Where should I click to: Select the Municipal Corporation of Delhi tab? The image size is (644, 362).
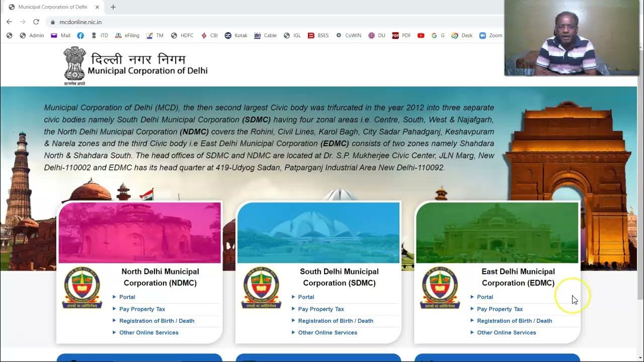coord(54,7)
